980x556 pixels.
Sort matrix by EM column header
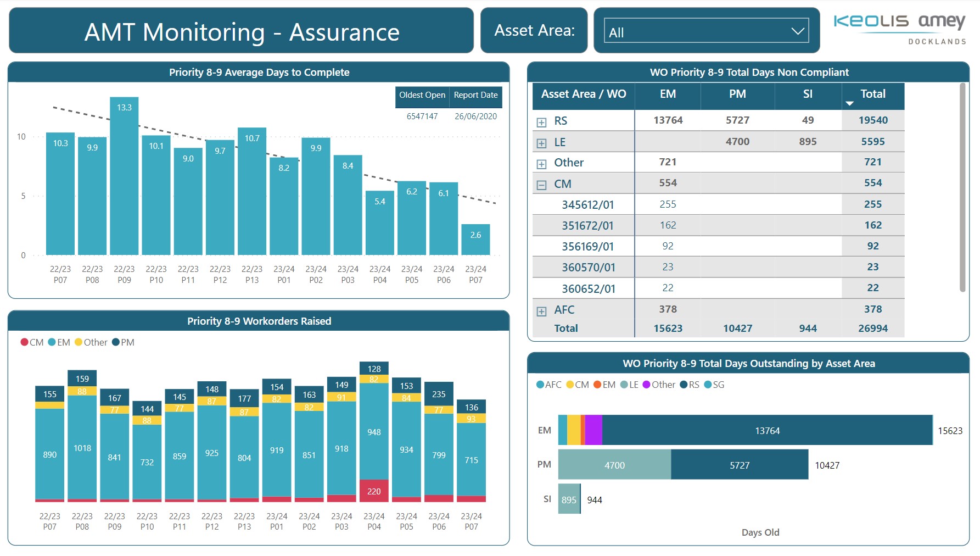pos(668,94)
